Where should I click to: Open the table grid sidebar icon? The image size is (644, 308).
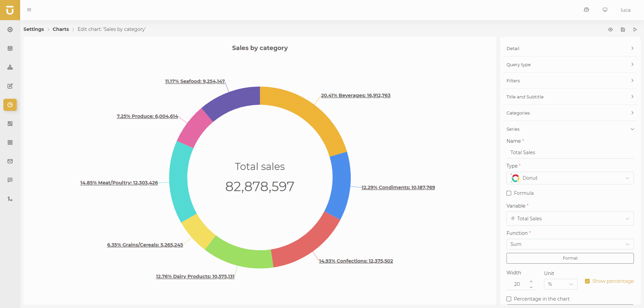point(10,48)
